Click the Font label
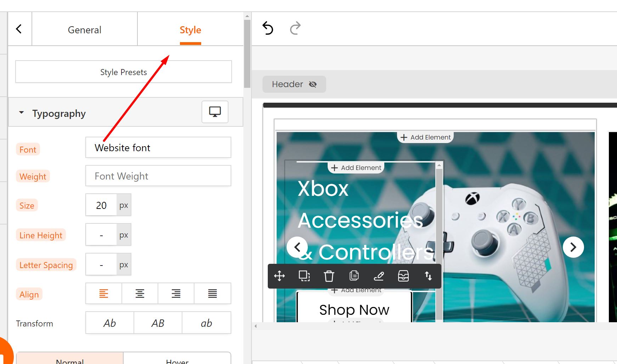The image size is (617, 364). tap(28, 149)
